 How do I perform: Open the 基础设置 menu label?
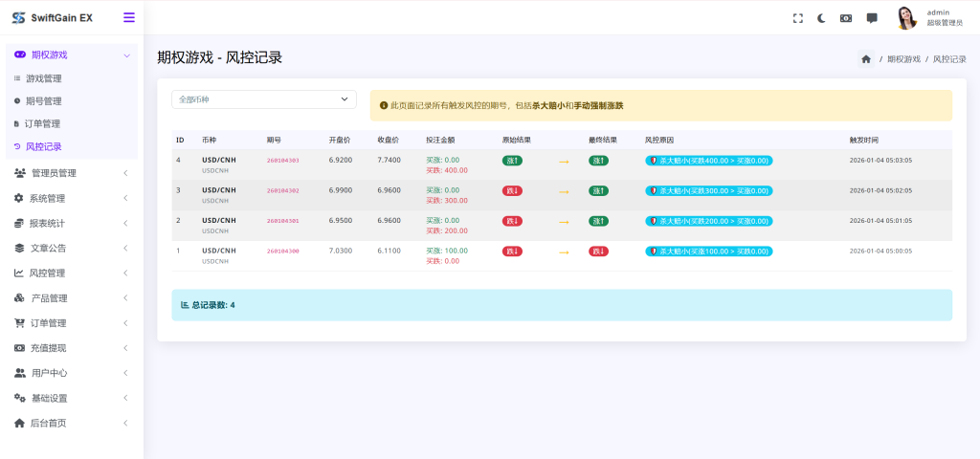tap(49, 398)
